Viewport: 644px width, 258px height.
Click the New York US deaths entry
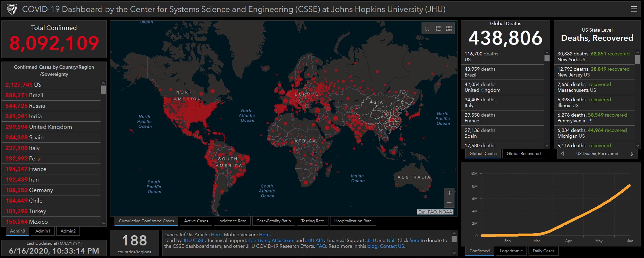point(595,57)
